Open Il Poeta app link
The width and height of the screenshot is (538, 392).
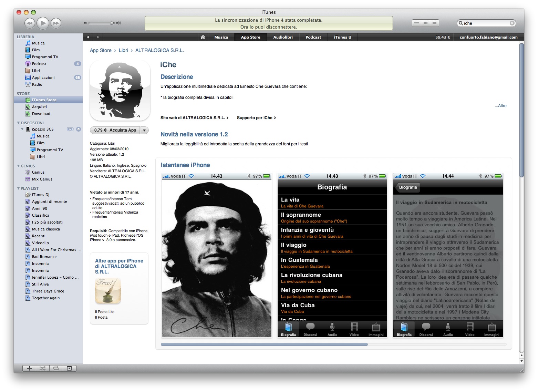tap(101, 317)
